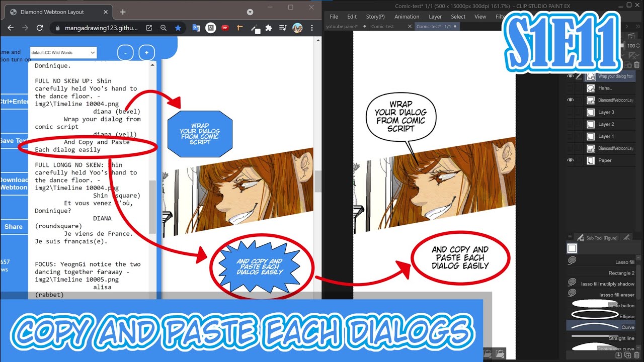The image size is (644, 362).
Task: Click the import sub tool icon
Action: pos(619,355)
